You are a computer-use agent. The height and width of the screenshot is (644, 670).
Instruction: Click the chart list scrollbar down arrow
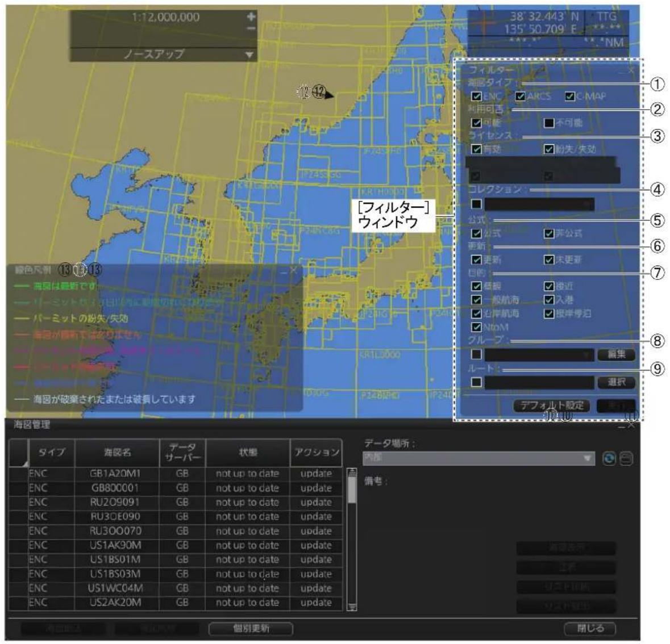click(352, 607)
